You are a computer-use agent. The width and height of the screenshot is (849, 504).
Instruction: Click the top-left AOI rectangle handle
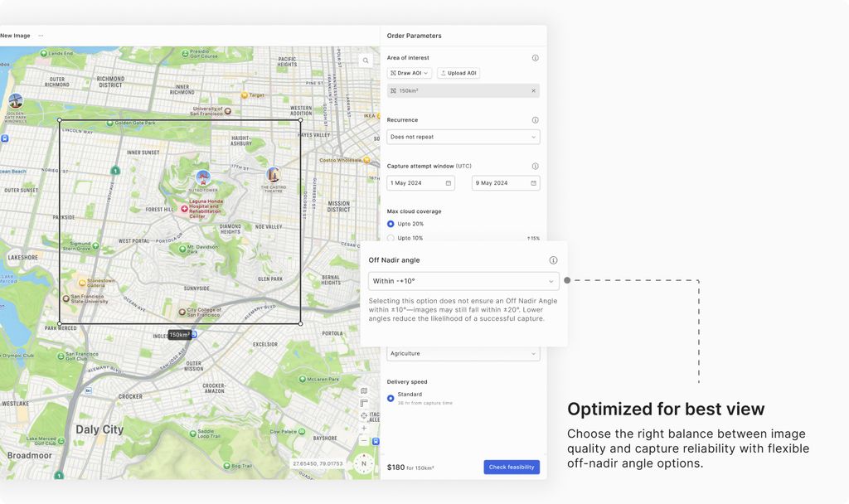pyautogui.click(x=60, y=120)
